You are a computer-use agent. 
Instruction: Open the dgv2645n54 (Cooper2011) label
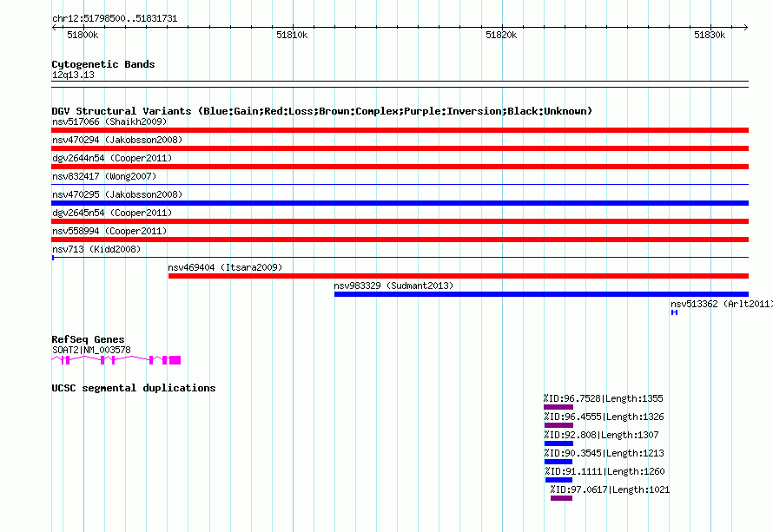tap(112, 213)
